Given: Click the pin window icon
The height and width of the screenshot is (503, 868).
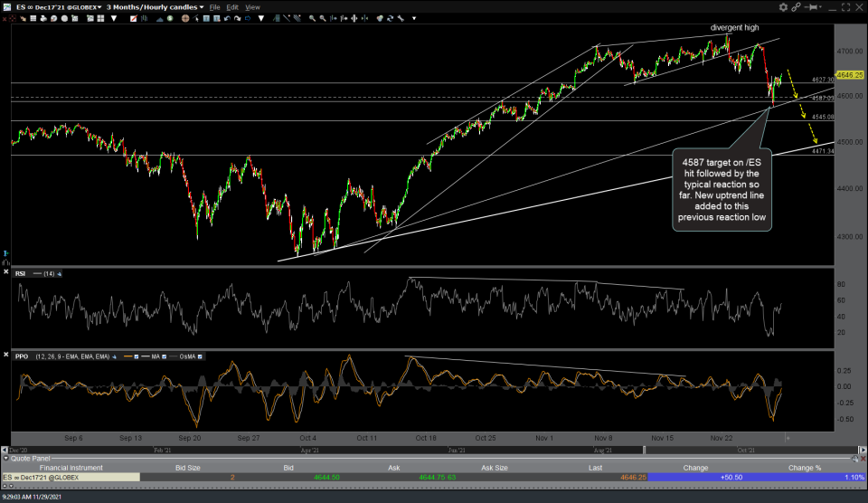Looking at the screenshot, I should [x=812, y=6].
